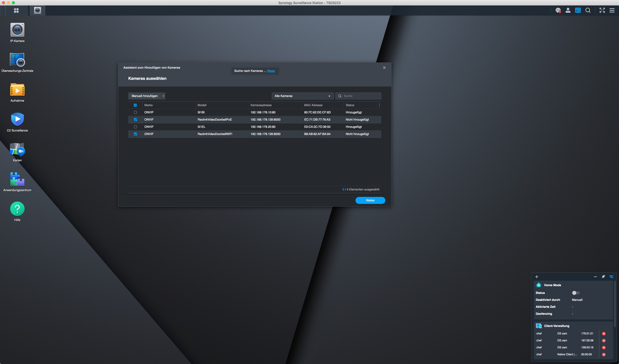Image resolution: width=619 pixels, height=364 pixels.
Task: Sort the table by Kameraadresse column header
Action: coord(261,105)
